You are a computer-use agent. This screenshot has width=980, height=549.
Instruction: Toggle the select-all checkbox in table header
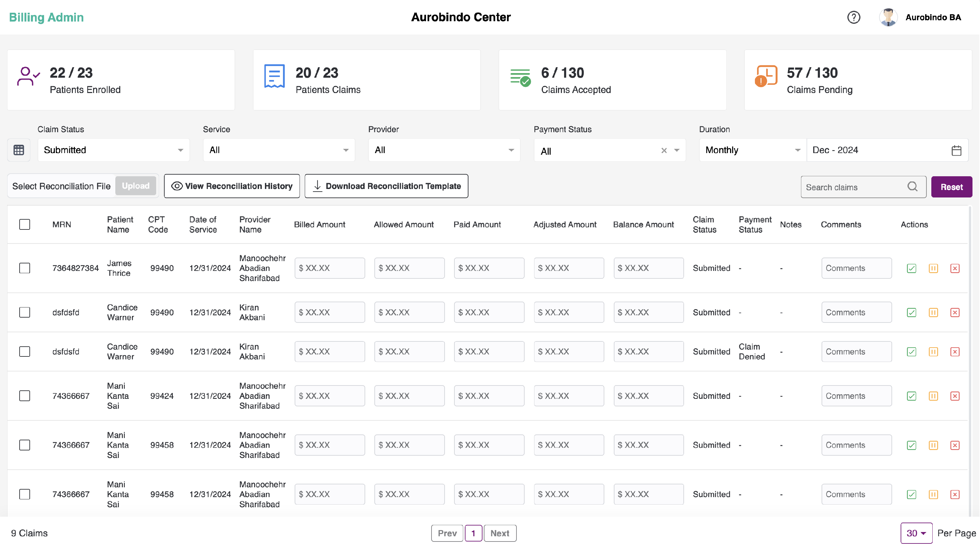pos(25,224)
